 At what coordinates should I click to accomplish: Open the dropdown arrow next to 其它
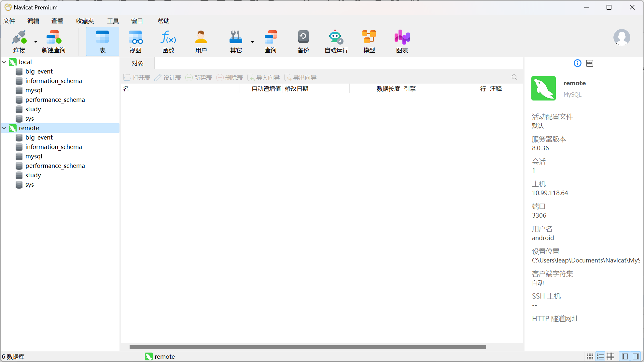[252, 42]
